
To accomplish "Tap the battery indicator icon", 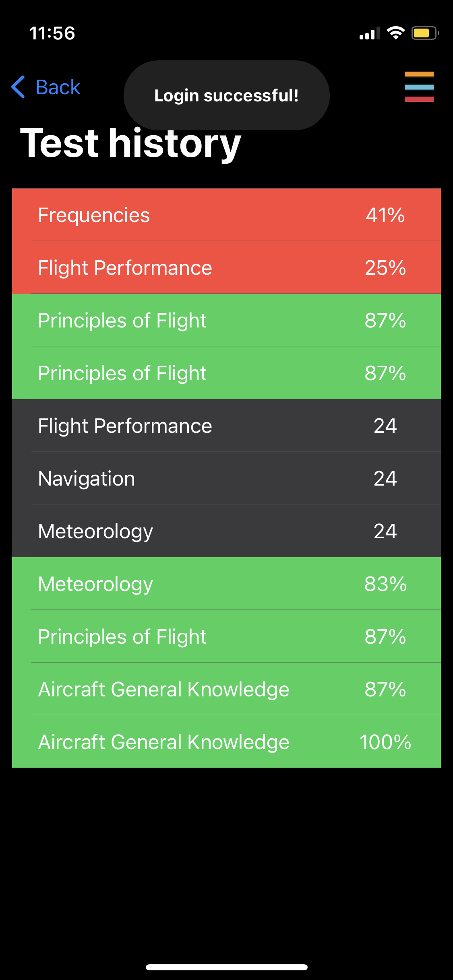I will point(424,33).
